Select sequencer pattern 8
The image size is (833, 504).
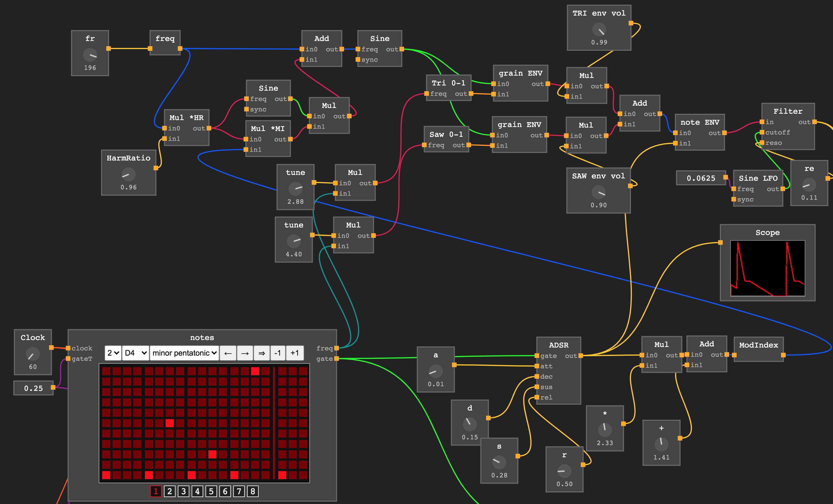253,491
